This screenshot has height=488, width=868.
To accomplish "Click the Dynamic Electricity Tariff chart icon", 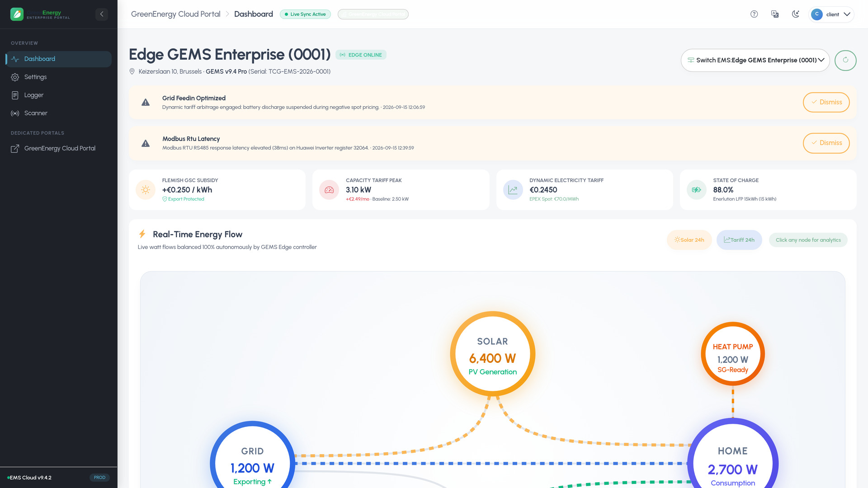I will click(x=513, y=190).
